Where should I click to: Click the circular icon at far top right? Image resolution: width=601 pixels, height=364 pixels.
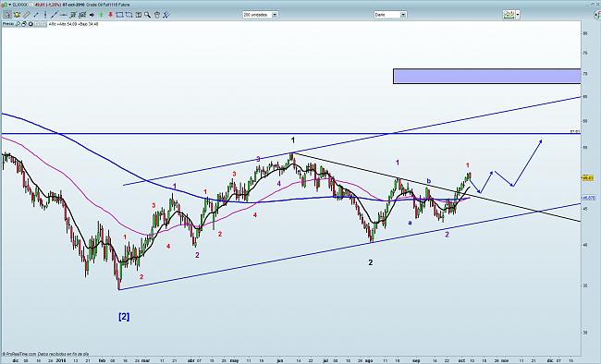(597, 15)
